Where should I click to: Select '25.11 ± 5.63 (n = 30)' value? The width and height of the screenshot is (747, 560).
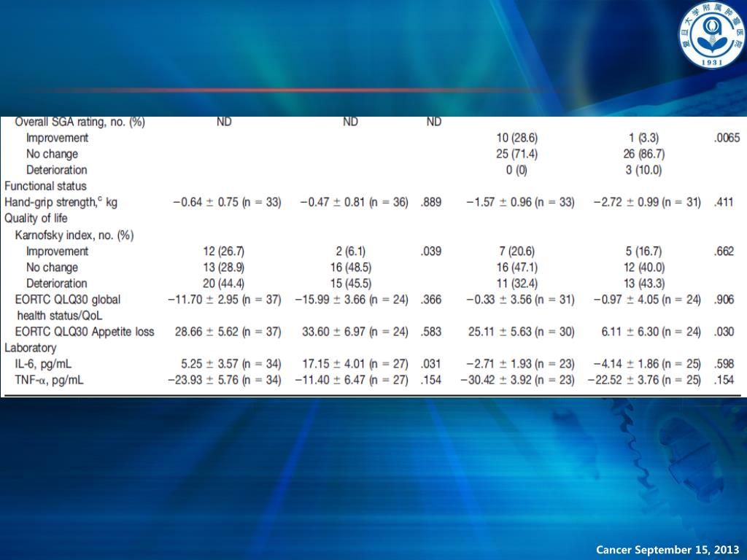(522, 332)
